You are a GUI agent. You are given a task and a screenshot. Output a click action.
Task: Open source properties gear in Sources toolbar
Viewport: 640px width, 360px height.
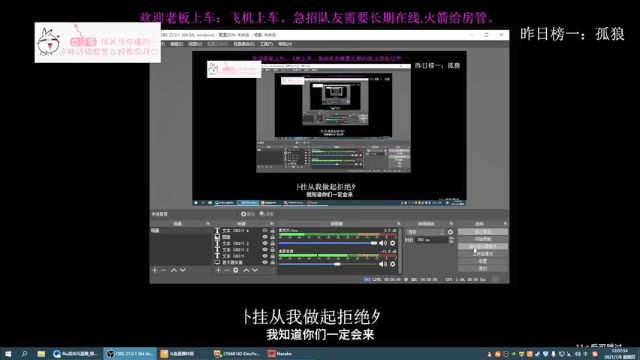pos(236,270)
